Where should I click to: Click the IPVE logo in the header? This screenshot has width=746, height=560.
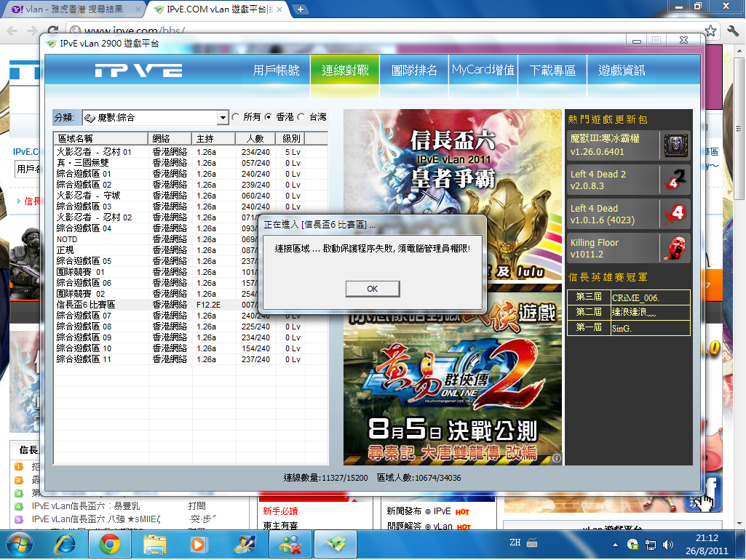(138, 71)
